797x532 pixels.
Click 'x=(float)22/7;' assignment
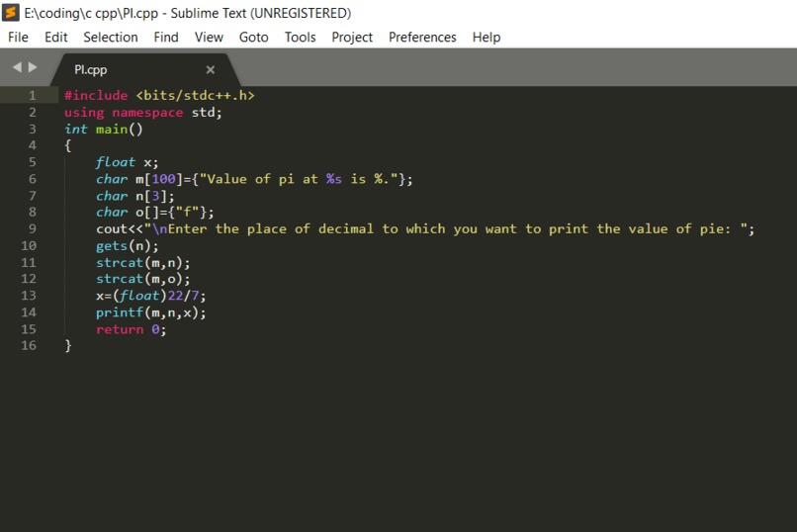151,296
